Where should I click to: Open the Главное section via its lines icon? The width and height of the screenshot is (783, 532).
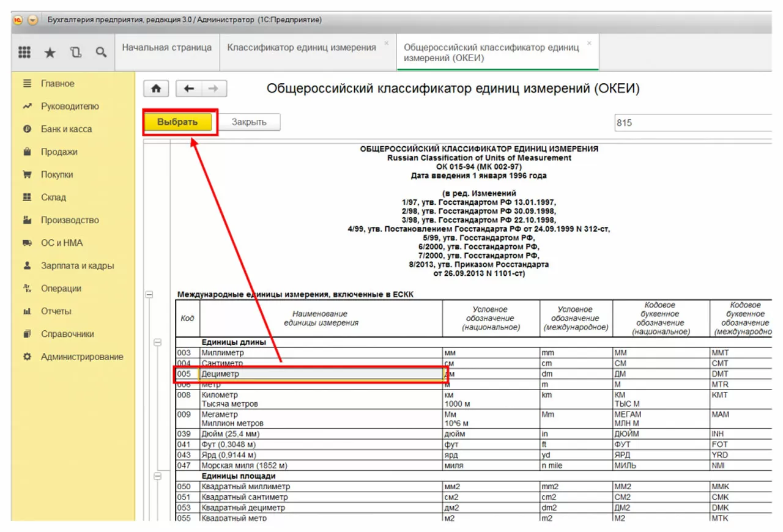[x=27, y=84]
